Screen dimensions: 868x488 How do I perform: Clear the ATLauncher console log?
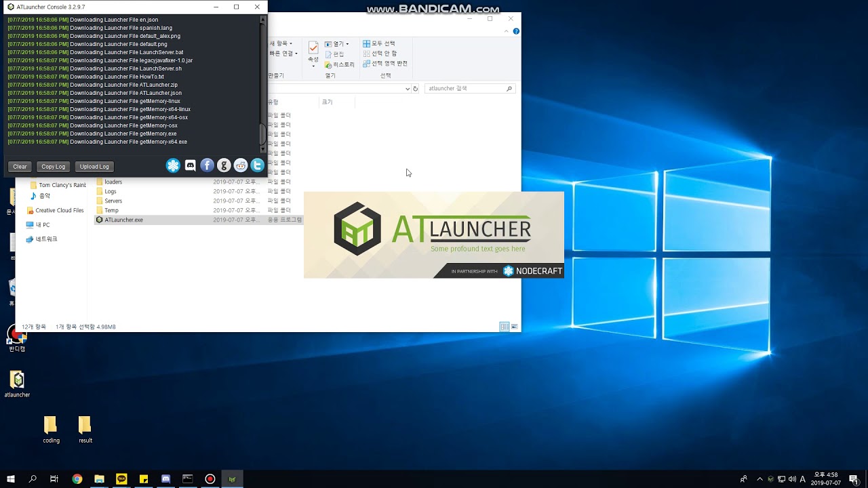pos(20,167)
